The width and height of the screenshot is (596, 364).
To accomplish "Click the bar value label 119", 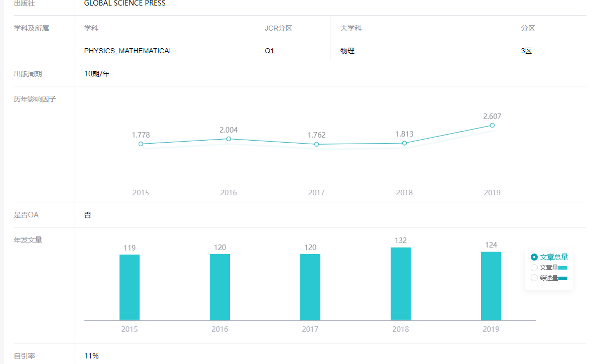I will (130, 248).
